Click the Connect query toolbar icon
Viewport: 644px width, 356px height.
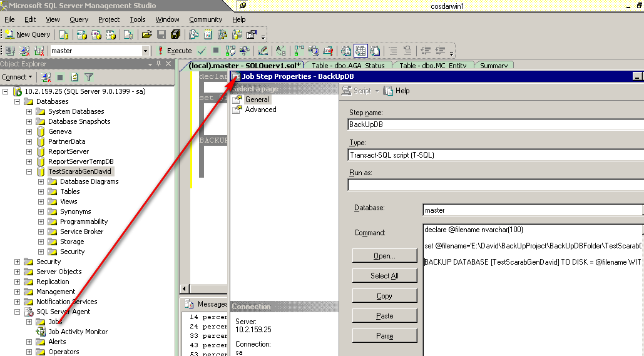(11, 51)
